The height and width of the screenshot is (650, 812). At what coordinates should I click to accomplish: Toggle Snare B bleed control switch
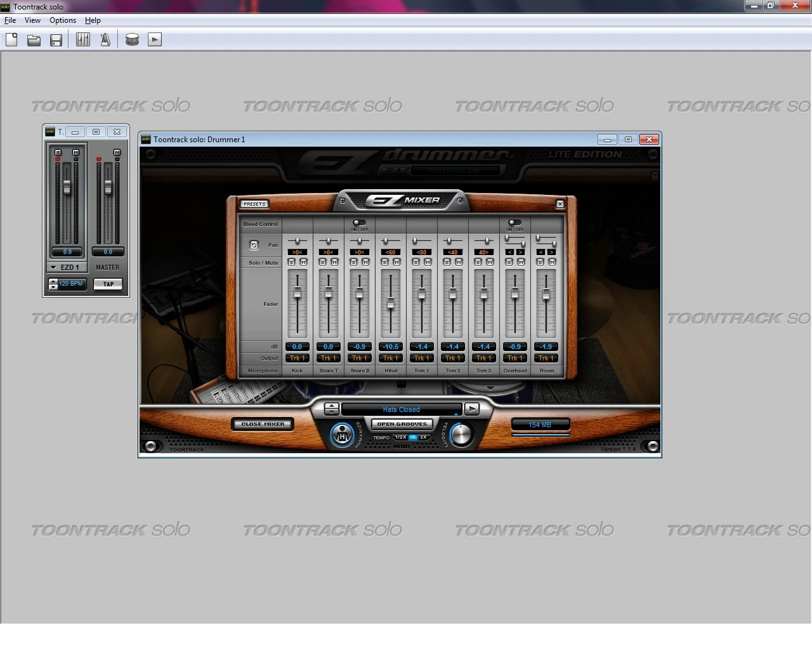(x=359, y=223)
